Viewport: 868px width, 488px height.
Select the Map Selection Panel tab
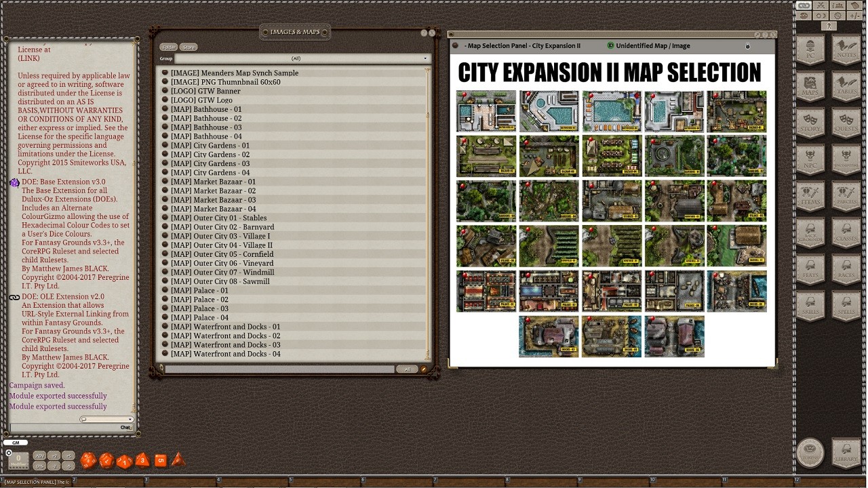(x=523, y=46)
